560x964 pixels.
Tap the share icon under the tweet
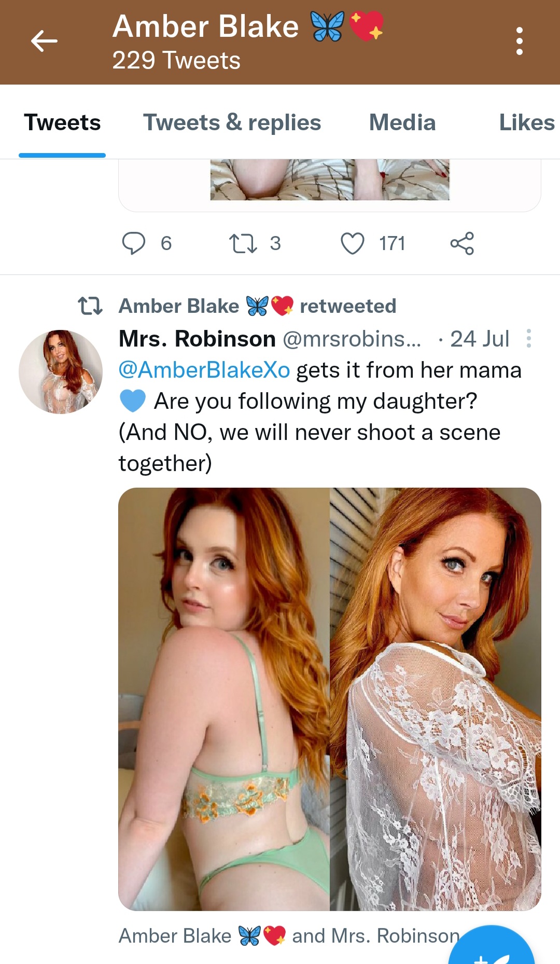tap(462, 243)
